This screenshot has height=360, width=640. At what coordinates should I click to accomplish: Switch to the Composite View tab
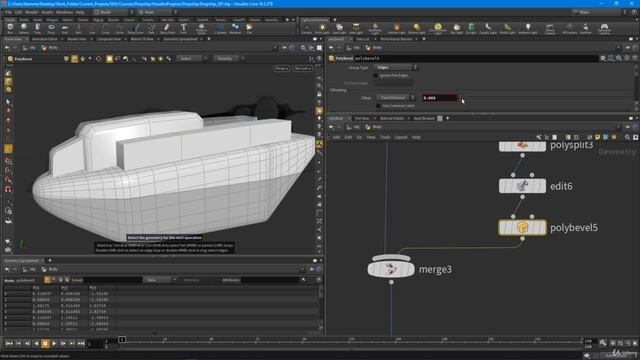tap(108, 39)
